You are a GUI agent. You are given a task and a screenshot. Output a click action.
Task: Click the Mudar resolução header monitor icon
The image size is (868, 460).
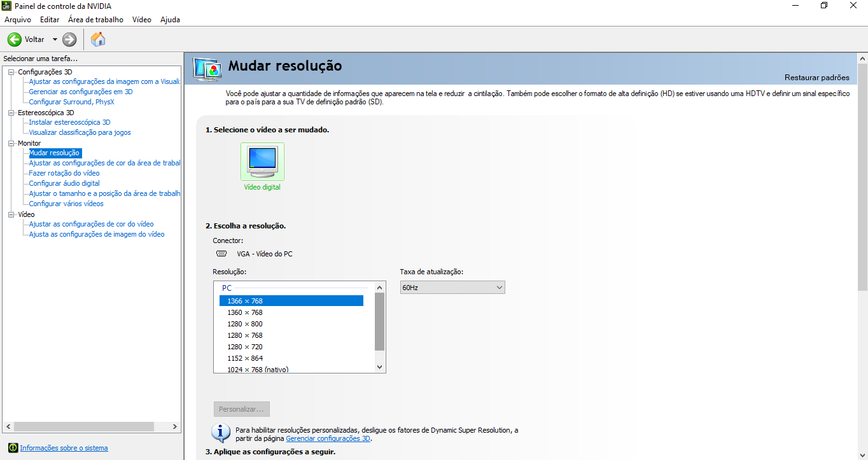(x=207, y=69)
